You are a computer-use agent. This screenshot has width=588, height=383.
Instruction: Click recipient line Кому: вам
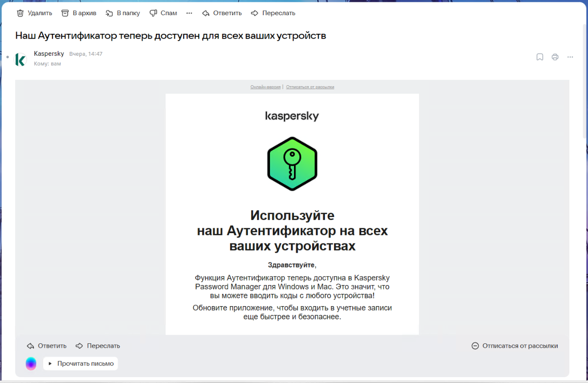point(48,64)
